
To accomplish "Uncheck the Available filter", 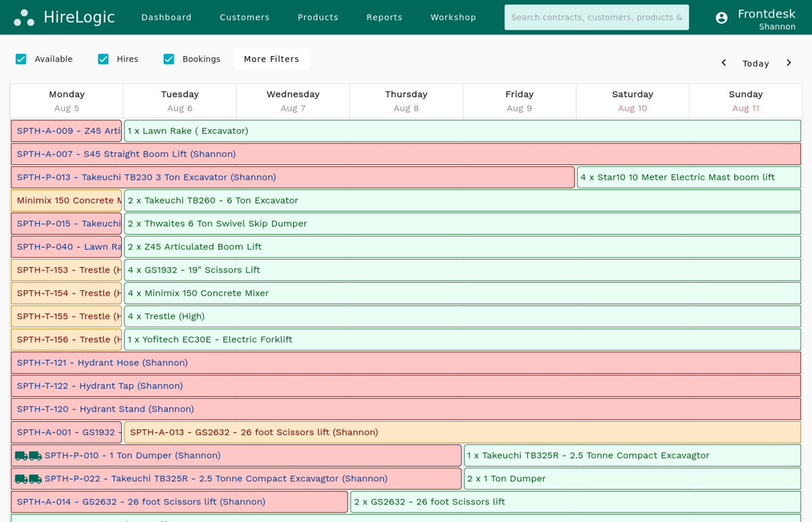I will [21, 59].
